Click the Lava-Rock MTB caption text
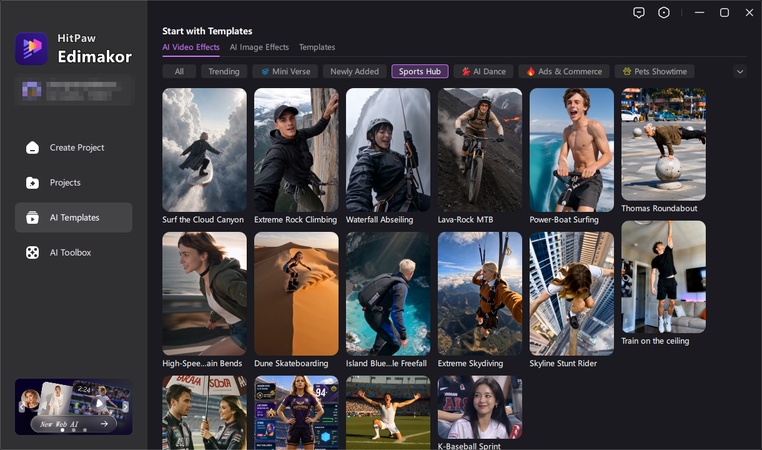 (x=466, y=220)
